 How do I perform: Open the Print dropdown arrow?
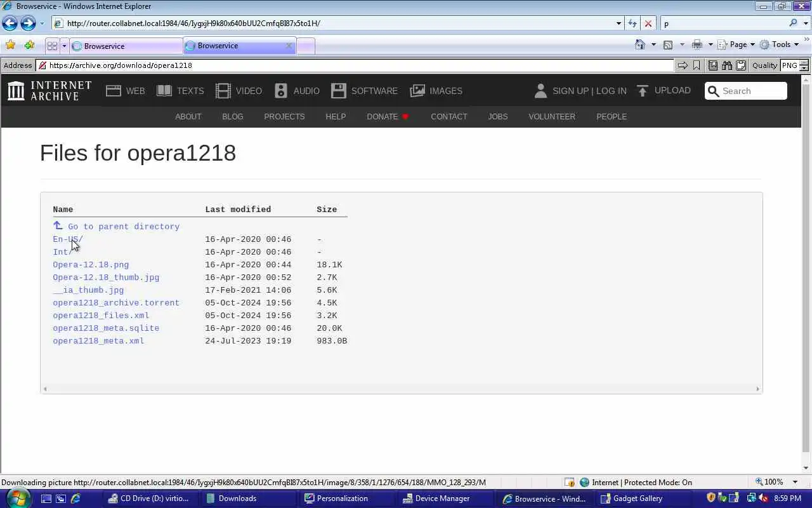(x=710, y=44)
